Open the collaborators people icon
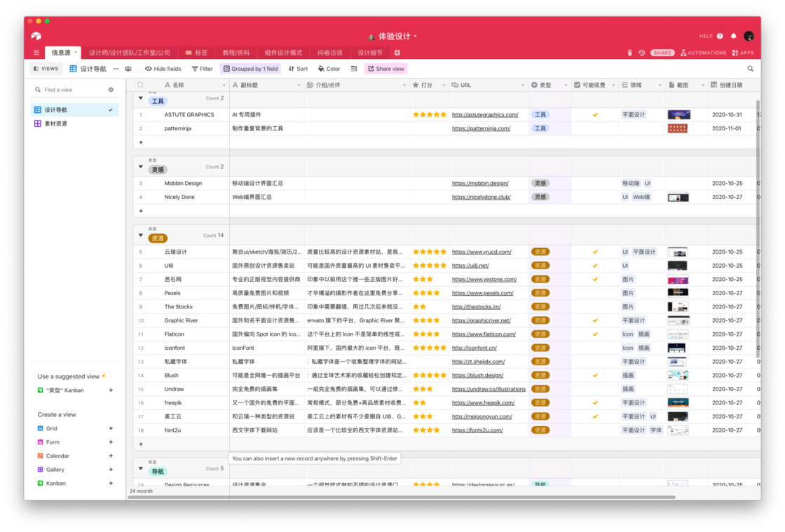 pyautogui.click(x=128, y=69)
